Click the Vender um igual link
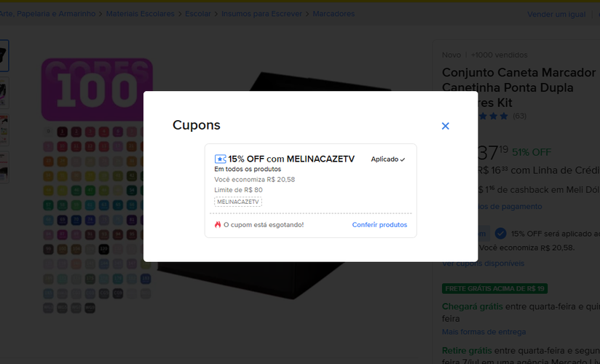The image size is (600, 364). (556, 15)
